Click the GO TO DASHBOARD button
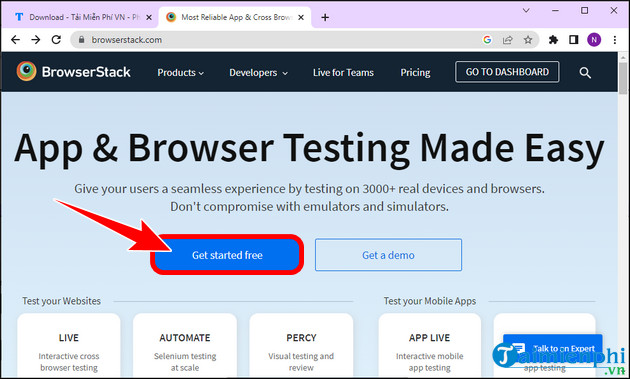 click(x=507, y=72)
